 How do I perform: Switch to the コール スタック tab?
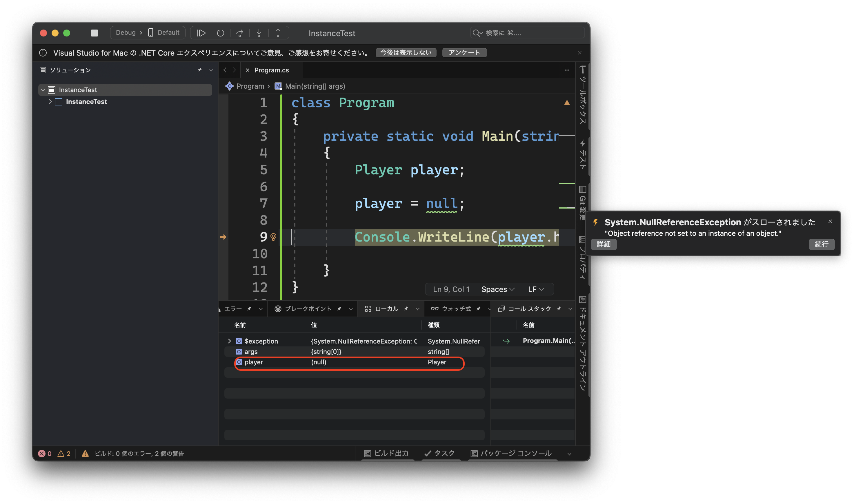tap(529, 309)
